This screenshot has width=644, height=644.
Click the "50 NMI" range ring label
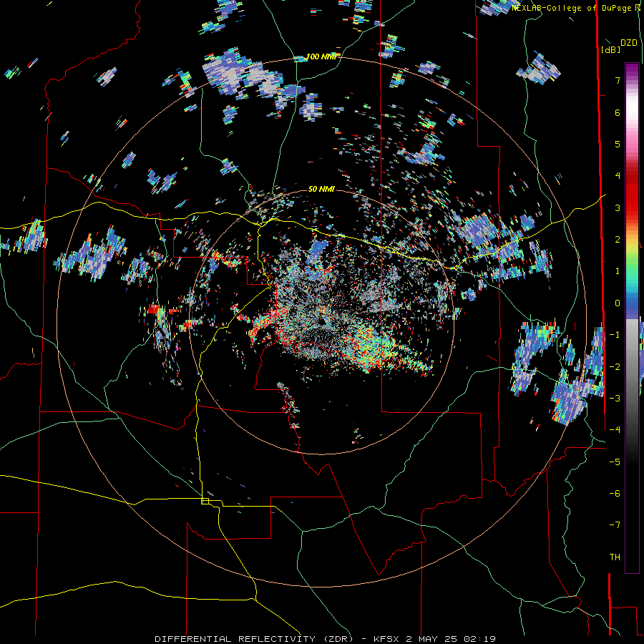(x=321, y=190)
